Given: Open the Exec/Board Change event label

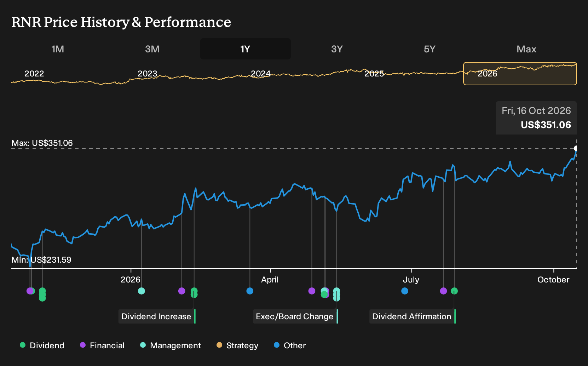Looking at the screenshot, I should point(295,316).
